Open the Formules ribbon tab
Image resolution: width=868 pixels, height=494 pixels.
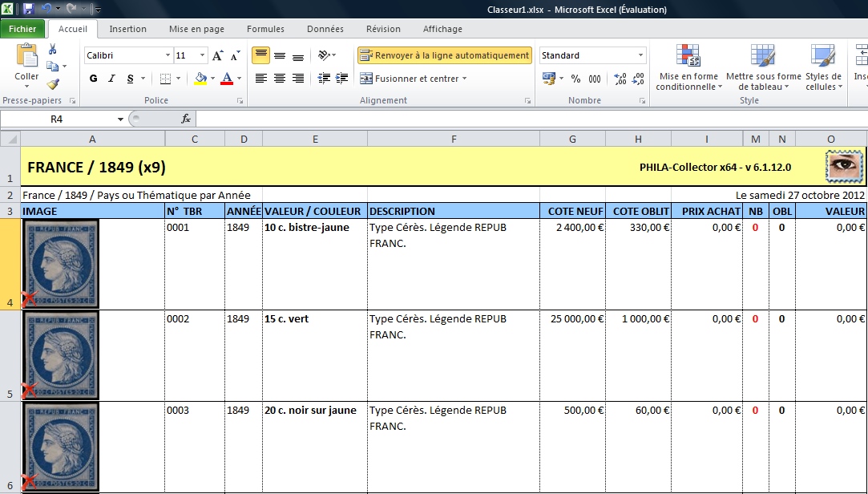coord(265,29)
